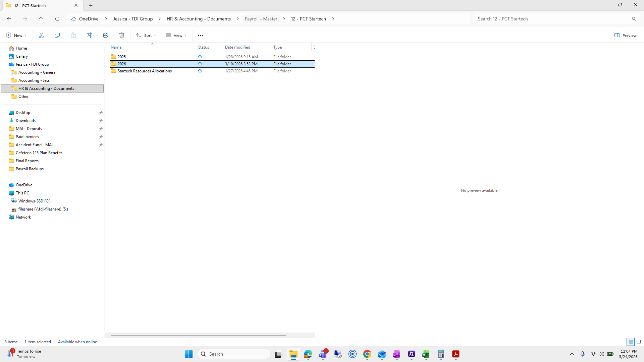Select the Rename icon in the toolbar
The width and height of the screenshot is (644, 362).
pyautogui.click(x=90, y=35)
